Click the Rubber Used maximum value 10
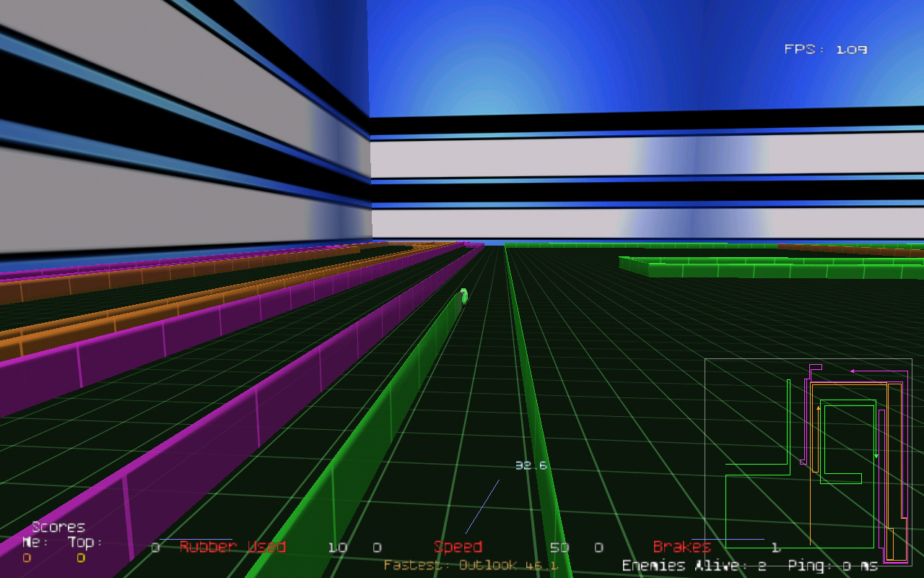This screenshot has width=924, height=578. 337,548
